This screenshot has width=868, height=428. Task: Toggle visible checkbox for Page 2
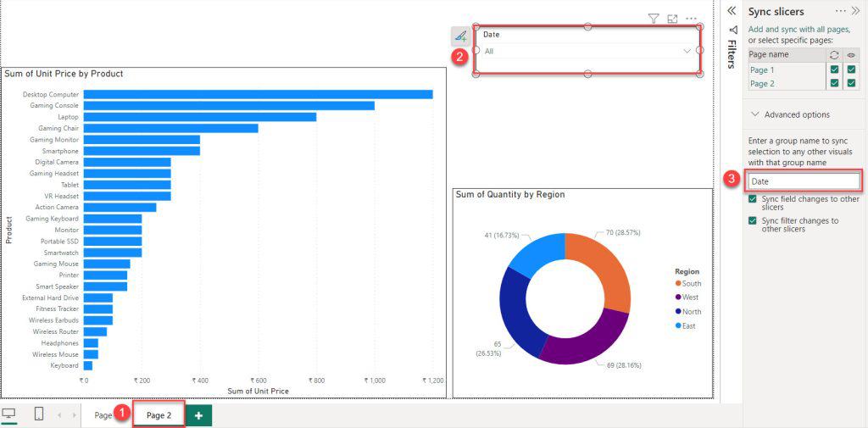point(851,83)
